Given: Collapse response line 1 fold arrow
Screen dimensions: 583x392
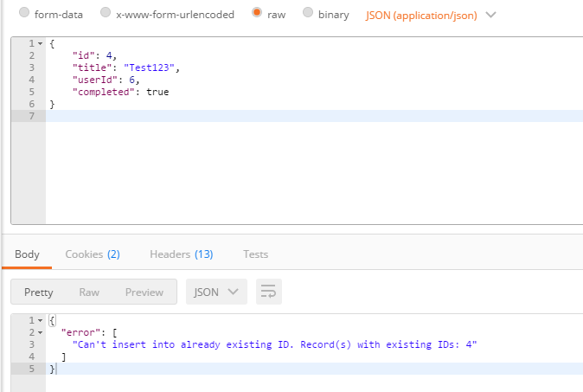Looking at the screenshot, I should 40,320.
